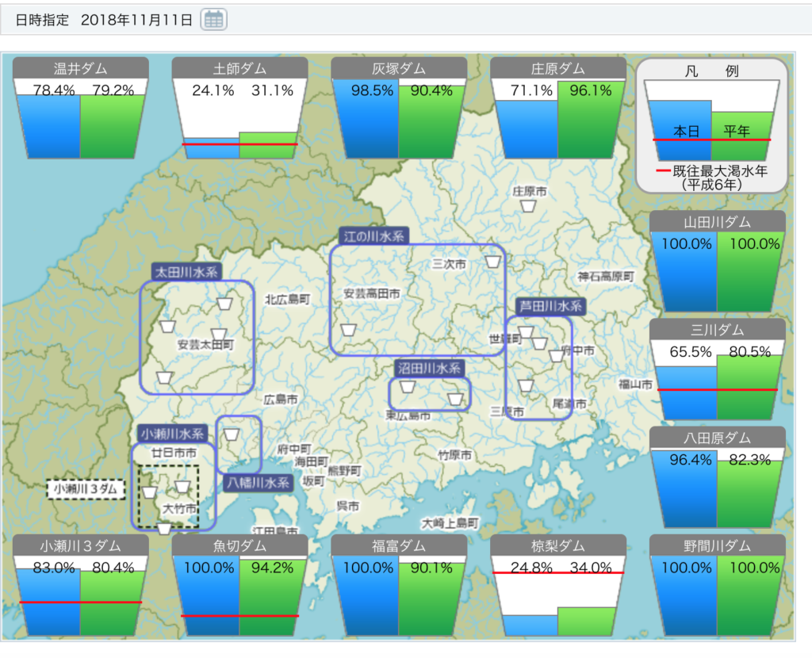Viewport: 812px width, 658px height.
Task: Click the 野間川ダム panel header
Action: tap(717, 545)
